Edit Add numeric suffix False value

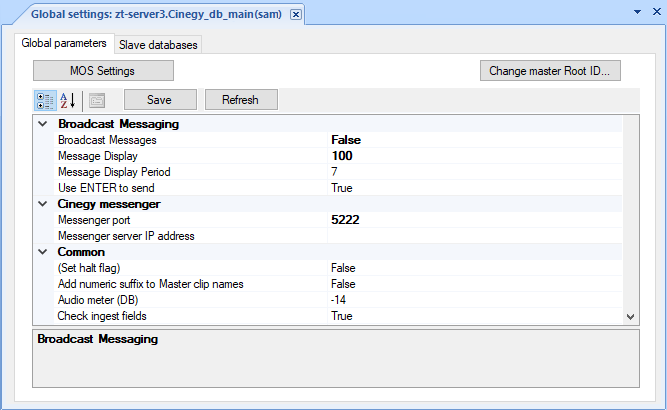click(x=475, y=284)
